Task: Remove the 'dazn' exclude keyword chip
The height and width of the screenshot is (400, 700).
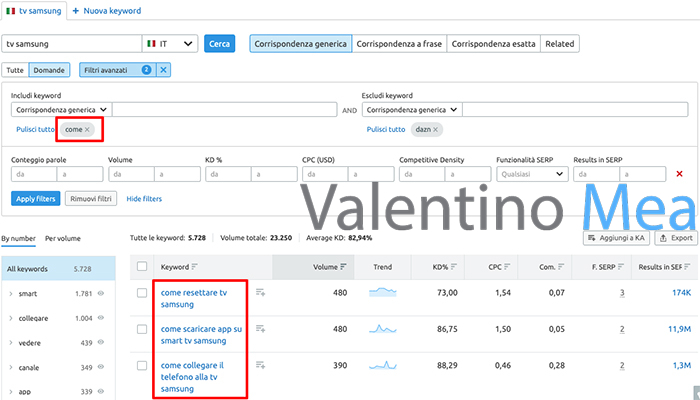Action: point(435,129)
